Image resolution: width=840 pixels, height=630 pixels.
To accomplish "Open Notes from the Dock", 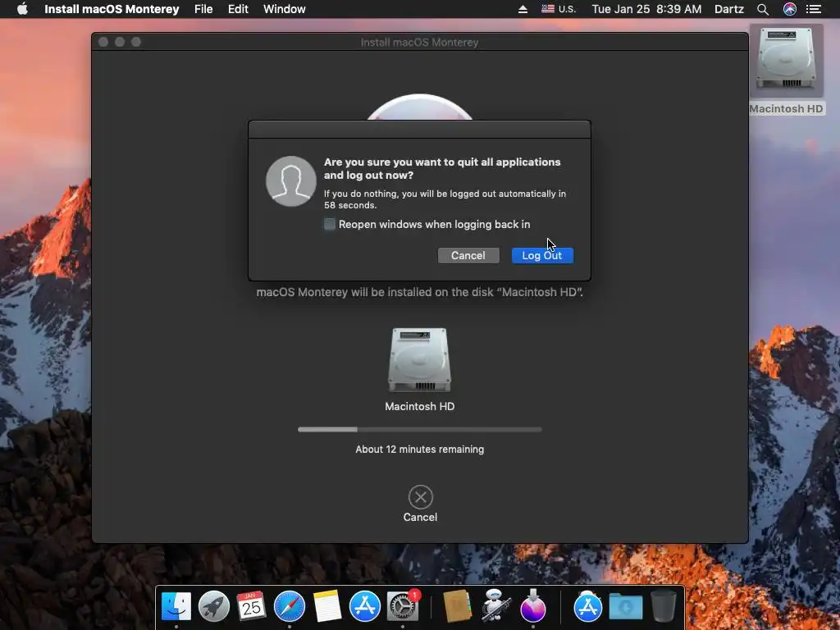I will [x=326, y=606].
